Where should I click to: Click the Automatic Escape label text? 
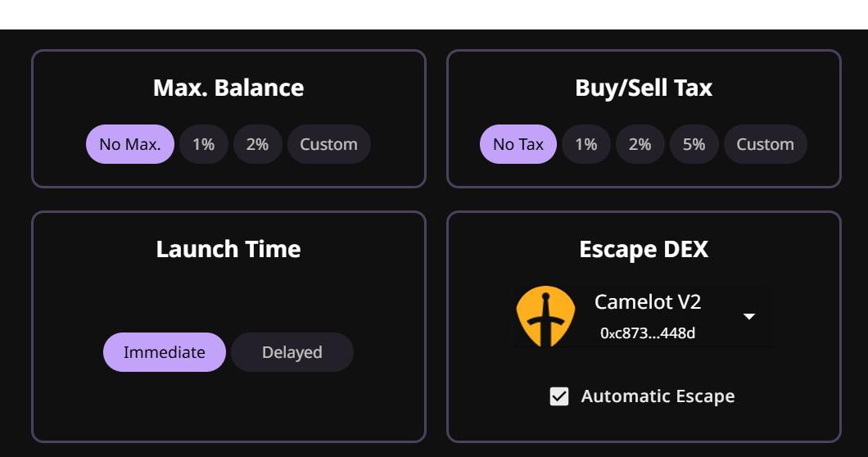[x=658, y=397]
